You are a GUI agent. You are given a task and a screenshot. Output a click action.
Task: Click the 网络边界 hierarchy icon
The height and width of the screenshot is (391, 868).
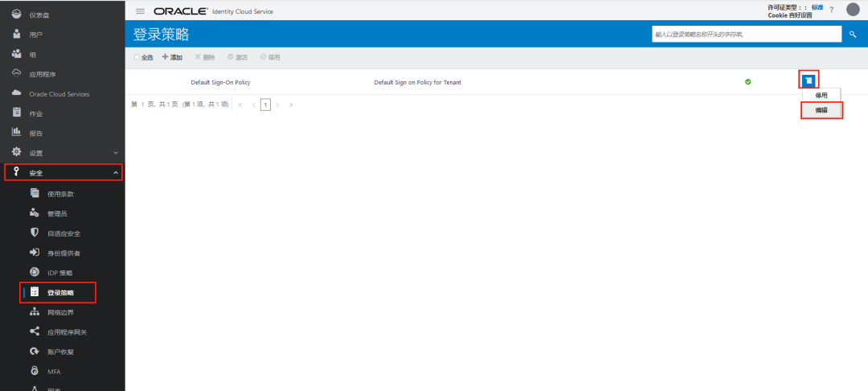[x=35, y=312]
